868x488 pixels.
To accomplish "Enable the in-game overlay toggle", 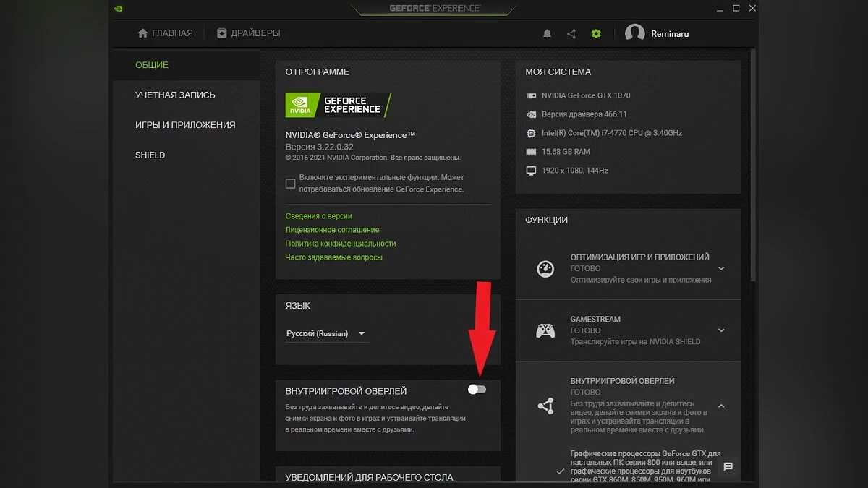I will pos(477,390).
